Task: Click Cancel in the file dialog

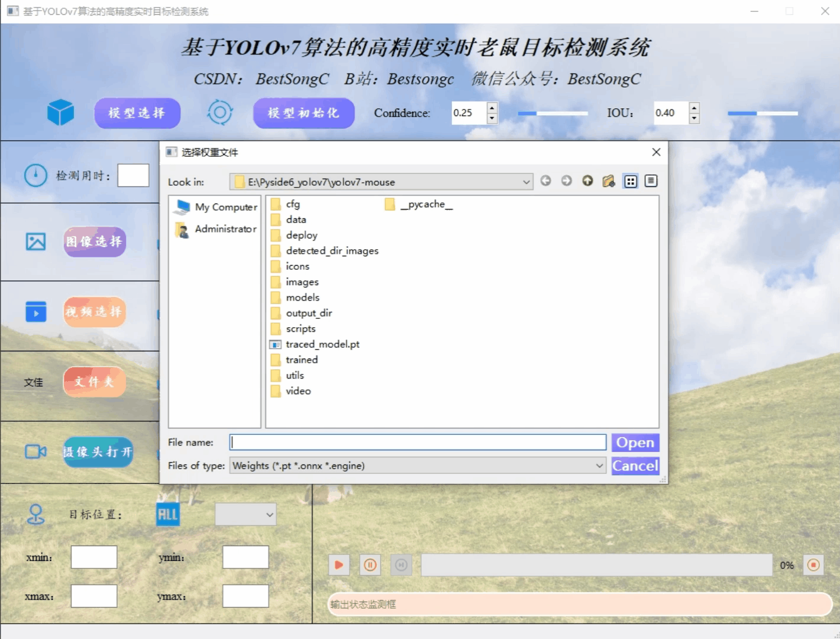Action: pyautogui.click(x=635, y=466)
